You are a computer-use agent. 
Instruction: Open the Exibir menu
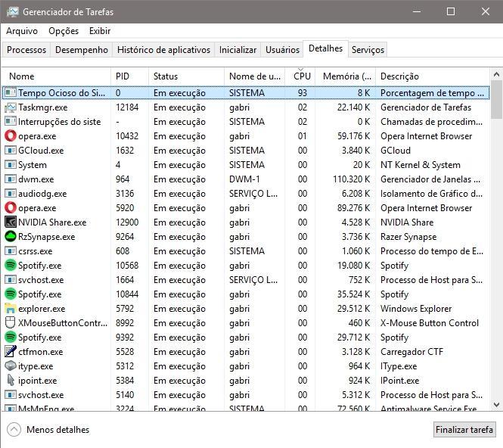click(x=100, y=31)
